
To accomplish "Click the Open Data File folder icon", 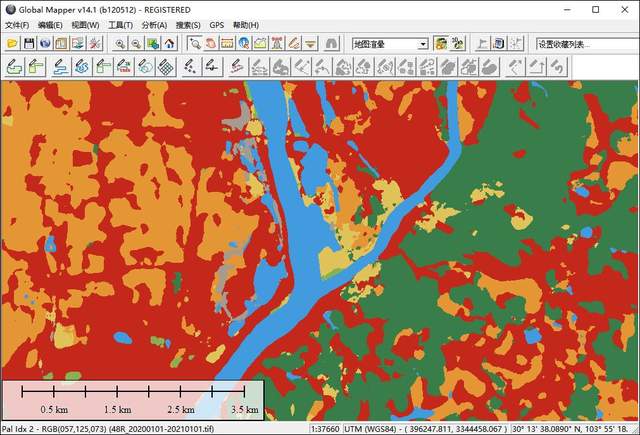I will click(12, 44).
